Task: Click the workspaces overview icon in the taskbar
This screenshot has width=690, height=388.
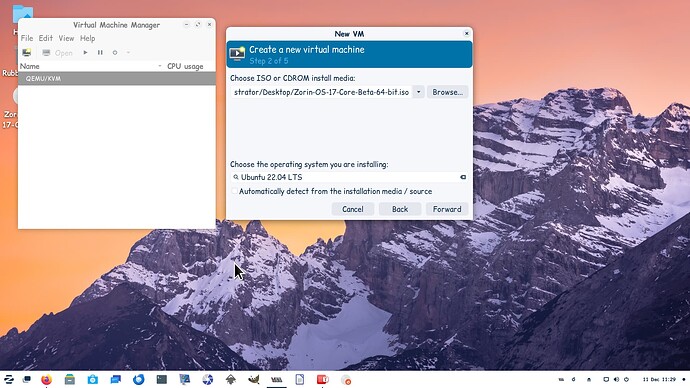Action: point(27,379)
